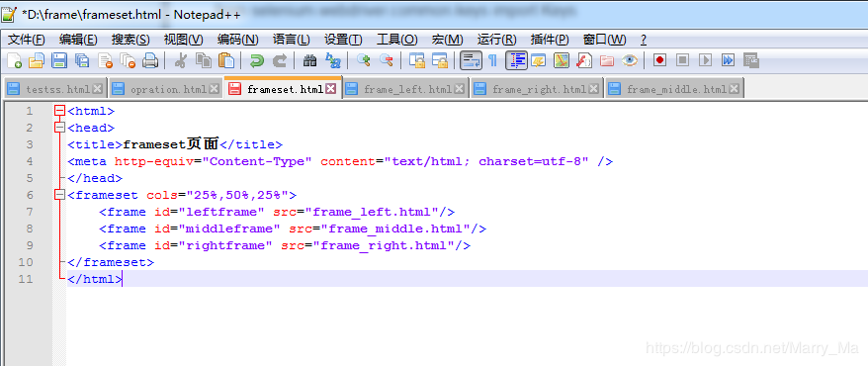Viewport: 868px width, 366px height.
Task: Open the 编辑(E) menu
Action: 78,40
